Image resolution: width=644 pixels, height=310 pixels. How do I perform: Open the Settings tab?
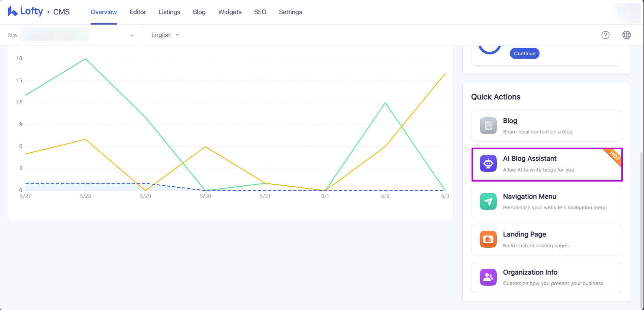click(x=290, y=12)
